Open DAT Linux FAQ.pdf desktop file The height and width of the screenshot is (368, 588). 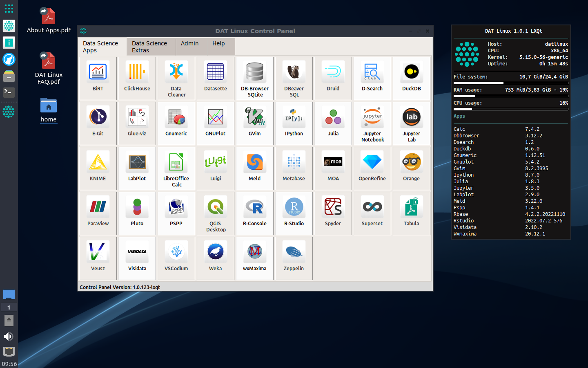click(49, 68)
